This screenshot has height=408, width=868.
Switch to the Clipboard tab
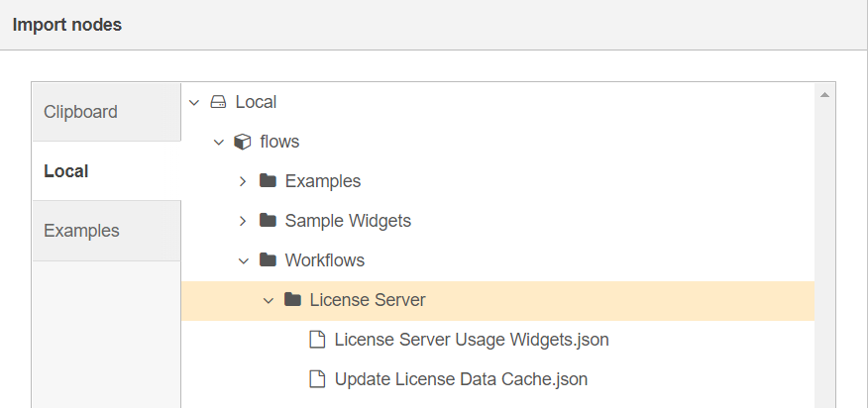[107, 112]
